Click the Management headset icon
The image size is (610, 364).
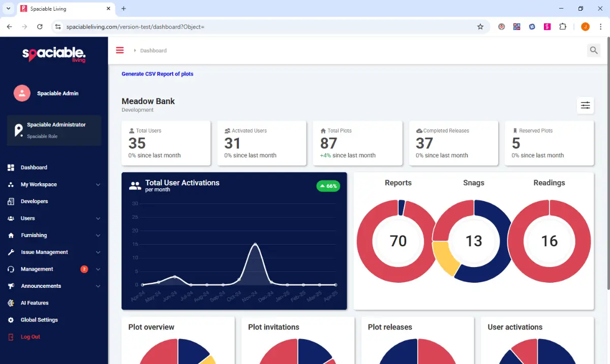[x=11, y=269]
